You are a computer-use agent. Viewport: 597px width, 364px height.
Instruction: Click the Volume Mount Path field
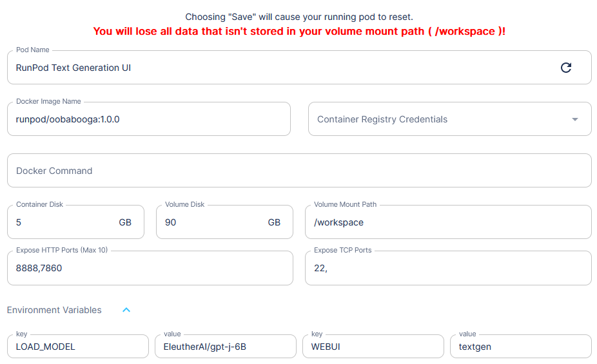click(x=447, y=222)
